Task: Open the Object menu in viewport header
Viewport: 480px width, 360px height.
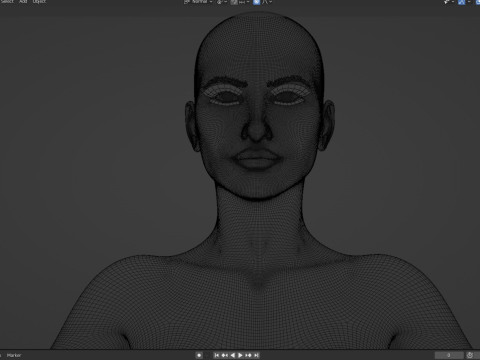Action: point(39,2)
